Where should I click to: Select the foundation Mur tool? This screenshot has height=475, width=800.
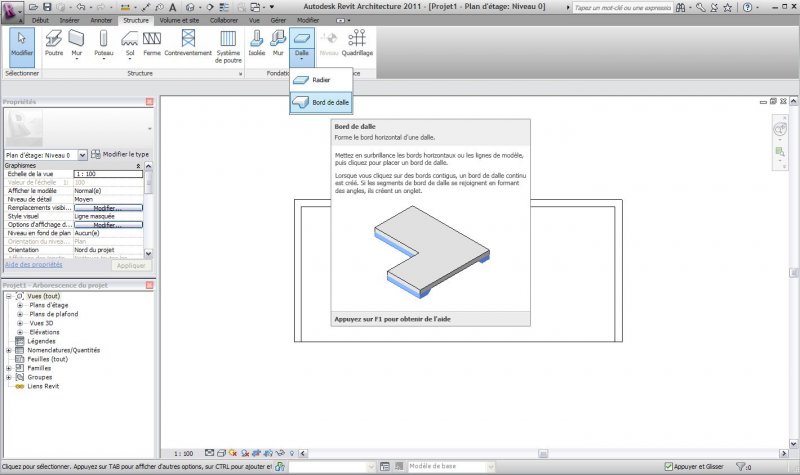278,43
